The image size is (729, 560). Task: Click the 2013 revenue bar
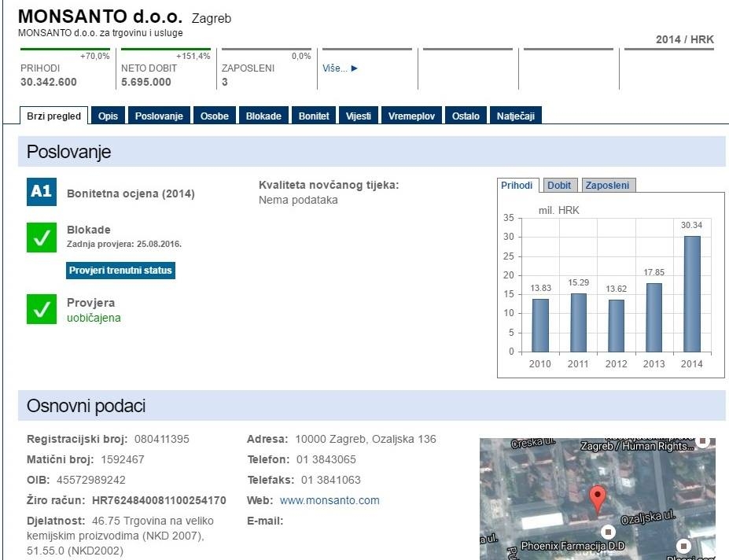click(654, 318)
